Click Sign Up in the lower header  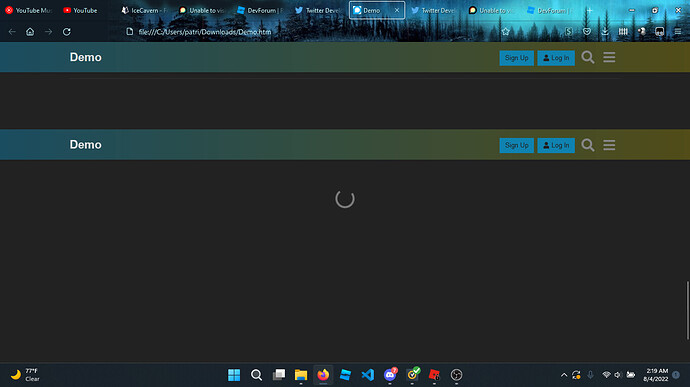coord(517,145)
